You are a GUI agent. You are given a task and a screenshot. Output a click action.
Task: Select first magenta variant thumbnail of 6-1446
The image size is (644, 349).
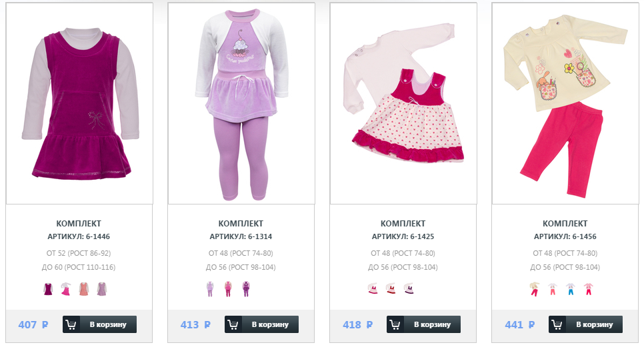48,289
